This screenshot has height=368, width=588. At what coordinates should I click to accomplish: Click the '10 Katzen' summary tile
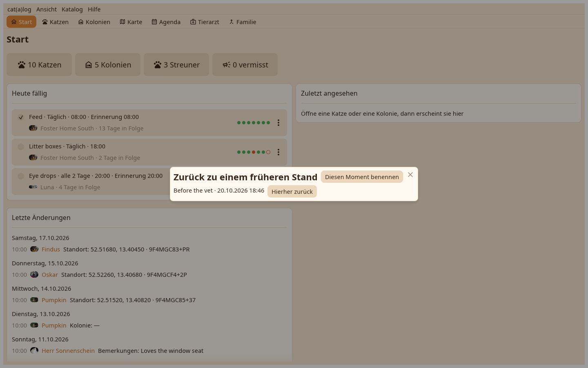(39, 65)
